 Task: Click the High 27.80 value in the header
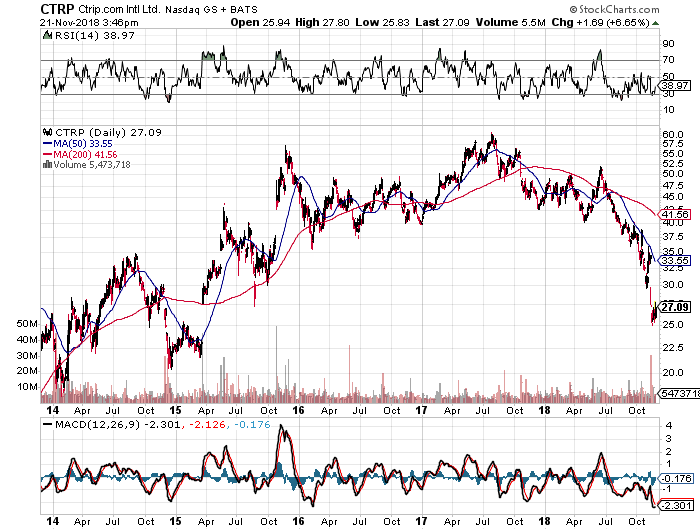coord(322,22)
